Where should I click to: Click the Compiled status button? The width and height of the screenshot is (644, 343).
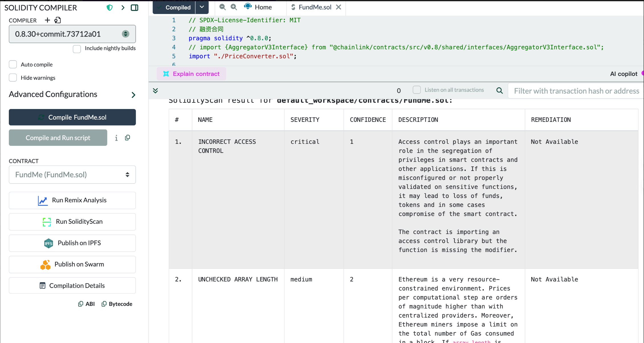(174, 7)
